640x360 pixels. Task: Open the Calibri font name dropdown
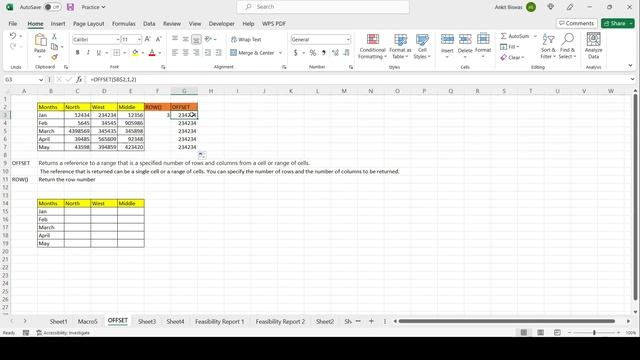118,40
